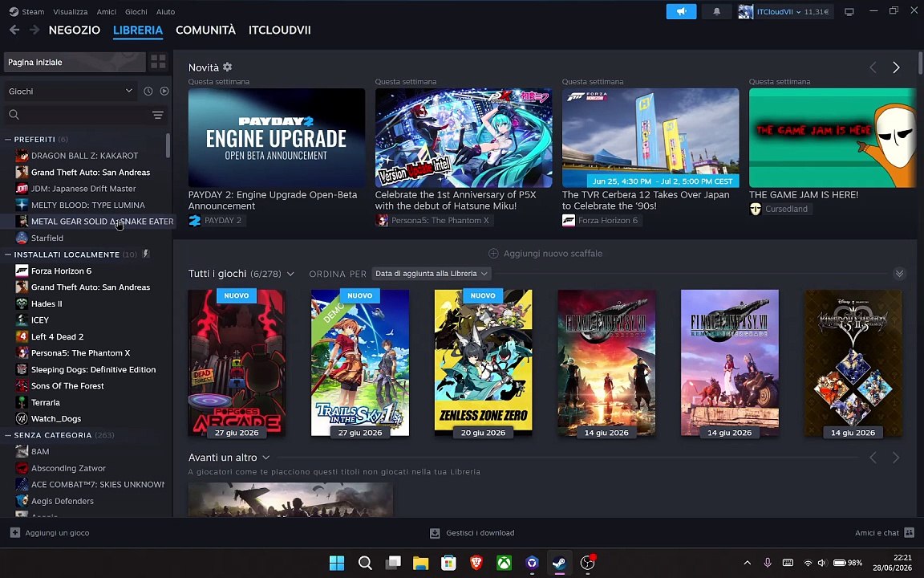The image size is (924, 578).
Task: Open the Cursedland news source link
Action: click(x=780, y=209)
